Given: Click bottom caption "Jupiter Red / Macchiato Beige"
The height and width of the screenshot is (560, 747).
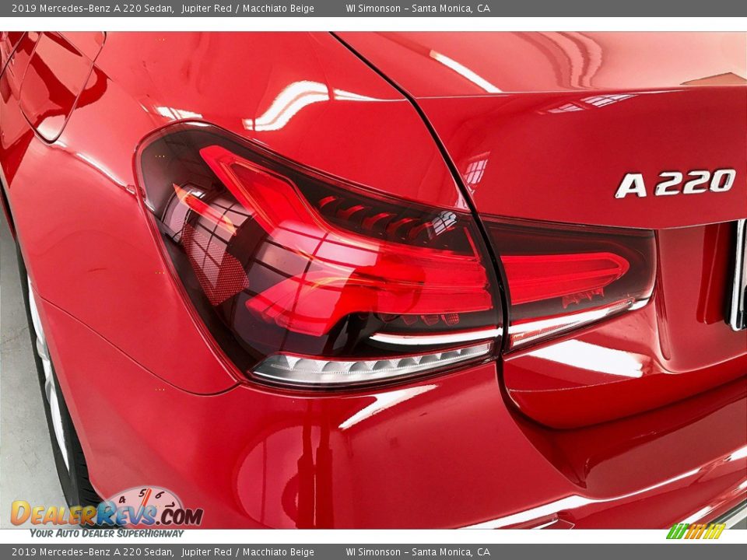Looking at the screenshot, I should pos(247,552).
